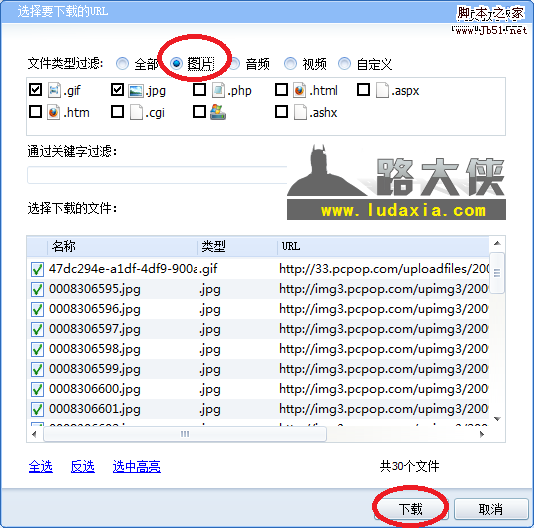
Task: Uncheck file 0008306599.jpg in the list
Action: click(x=37, y=369)
